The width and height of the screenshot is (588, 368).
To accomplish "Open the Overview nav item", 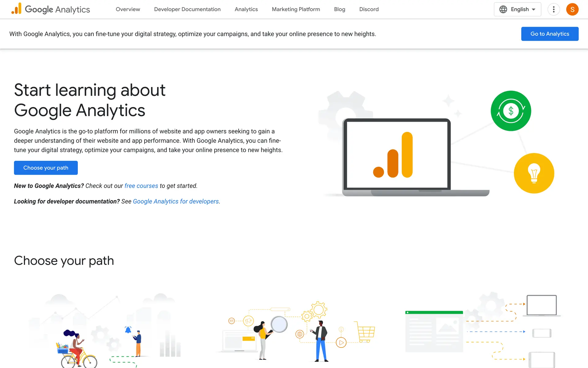I will click(x=128, y=9).
